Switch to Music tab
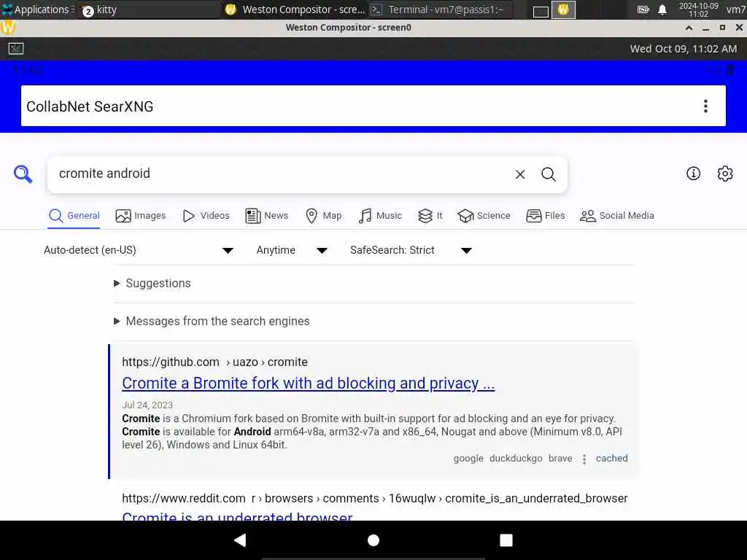This screenshot has width=747, height=560. click(380, 216)
